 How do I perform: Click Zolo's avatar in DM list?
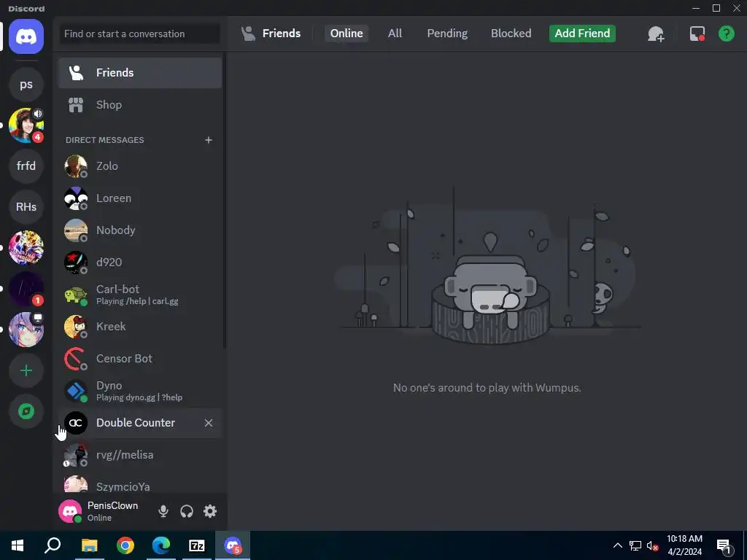[x=76, y=166]
